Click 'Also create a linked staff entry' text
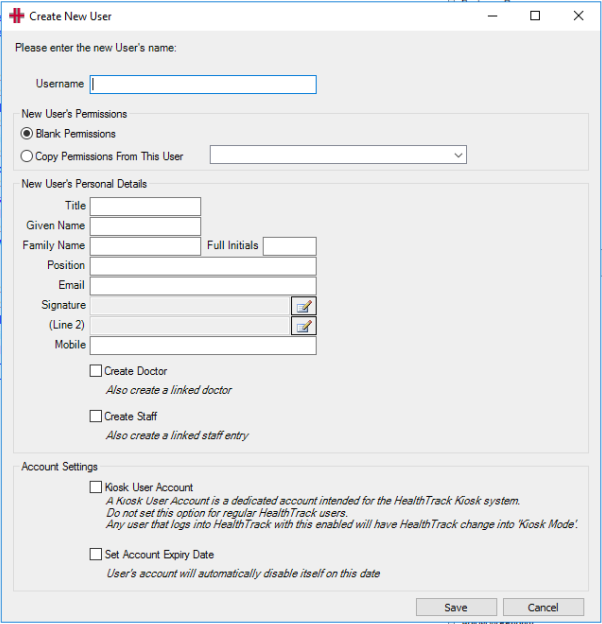Viewport: 602px width, 624px height. tap(177, 435)
